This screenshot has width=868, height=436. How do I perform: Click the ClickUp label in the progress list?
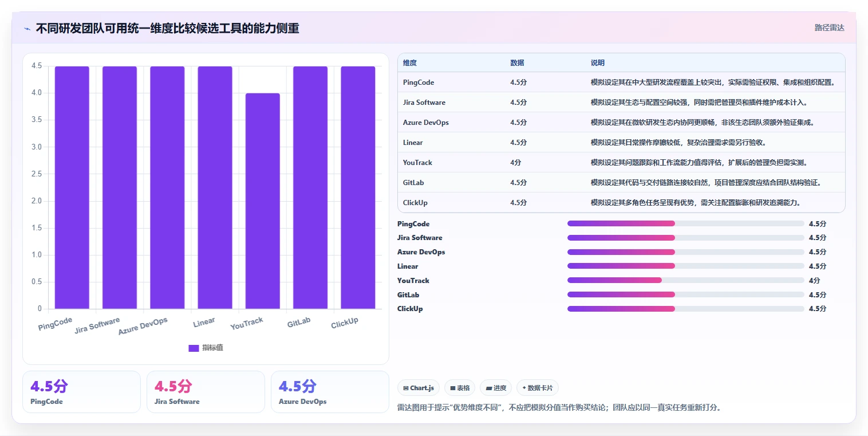410,309
